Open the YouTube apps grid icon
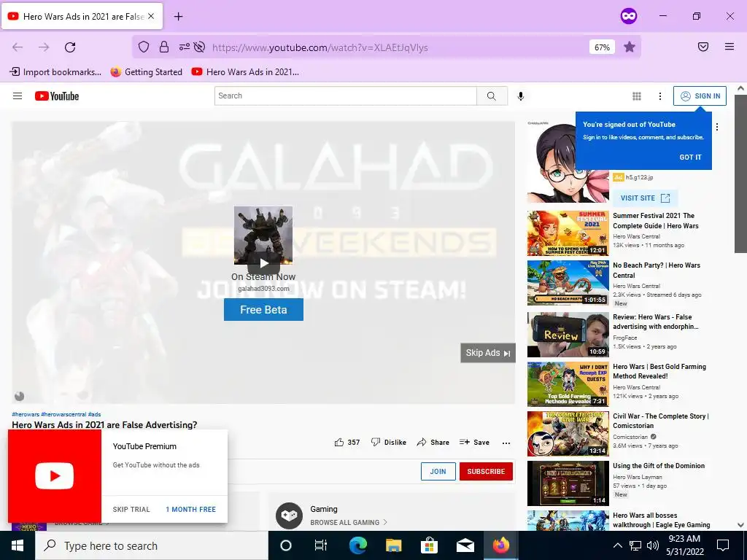The image size is (747, 560). click(x=636, y=96)
